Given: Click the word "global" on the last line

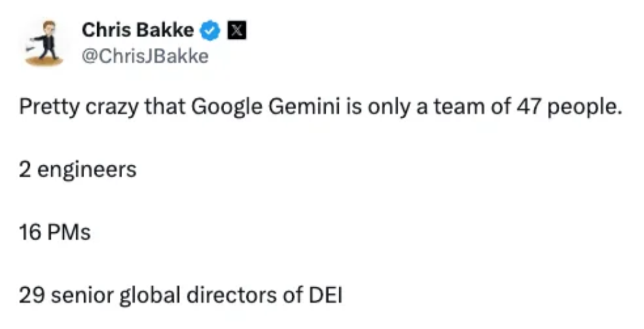Looking at the screenshot, I should [143, 294].
